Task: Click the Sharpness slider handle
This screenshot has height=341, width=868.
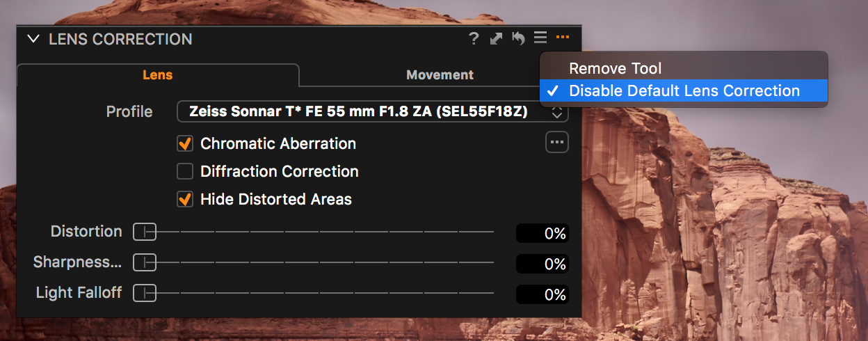Action: pos(145,263)
